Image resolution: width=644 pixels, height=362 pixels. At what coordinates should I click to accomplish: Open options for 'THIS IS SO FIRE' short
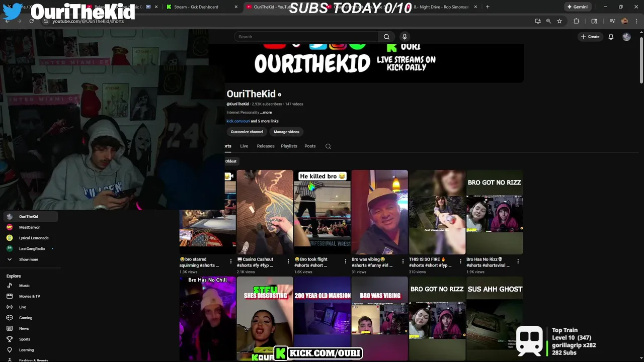460,261
